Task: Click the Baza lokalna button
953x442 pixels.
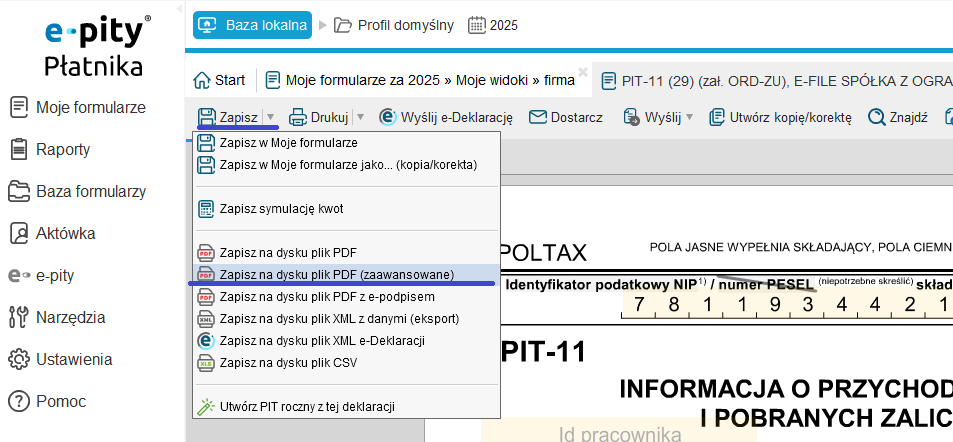Action: (x=253, y=25)
